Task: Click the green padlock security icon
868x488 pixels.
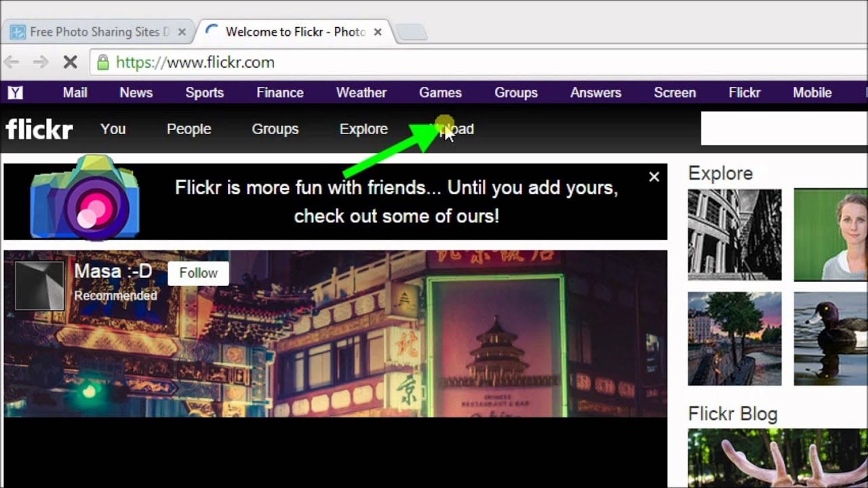Action: point(103,62)
